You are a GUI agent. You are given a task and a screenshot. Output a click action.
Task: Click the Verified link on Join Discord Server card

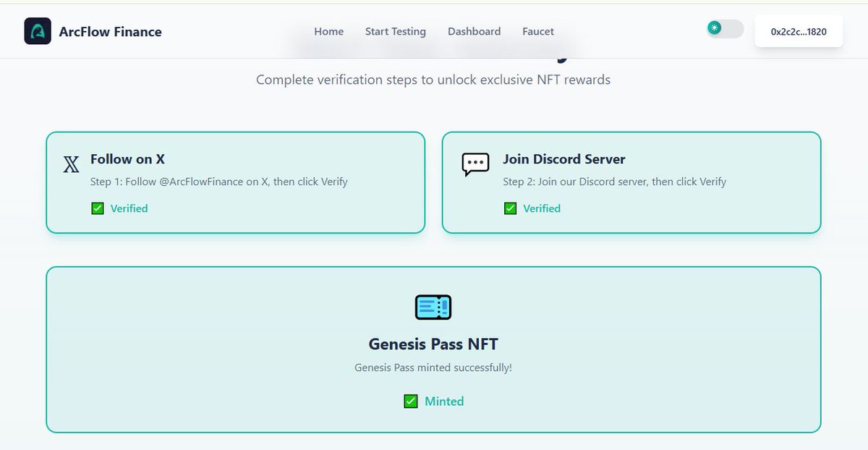click(542, 208)
